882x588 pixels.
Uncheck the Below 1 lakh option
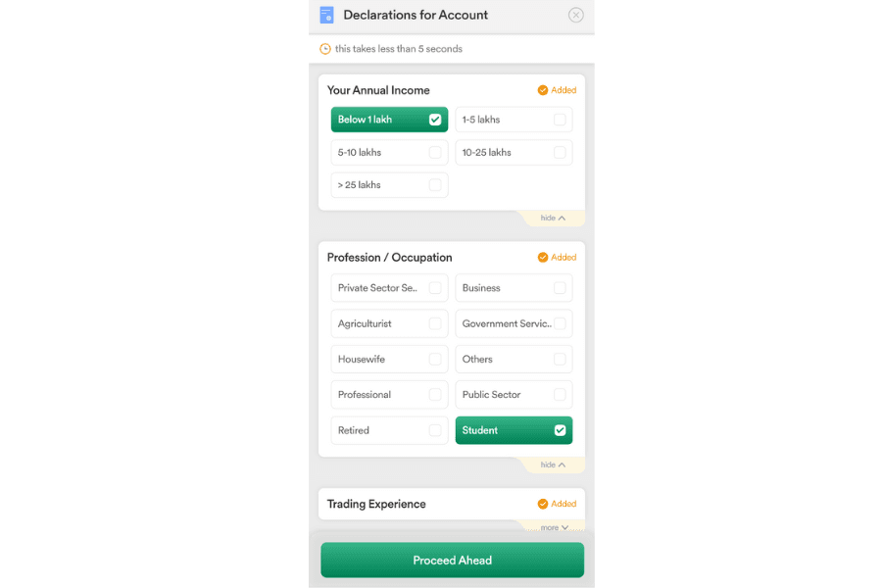point(389,120)
